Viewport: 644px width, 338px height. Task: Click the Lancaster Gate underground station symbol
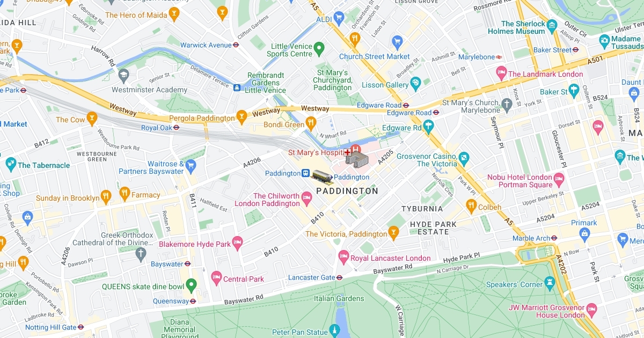(340, 277)
